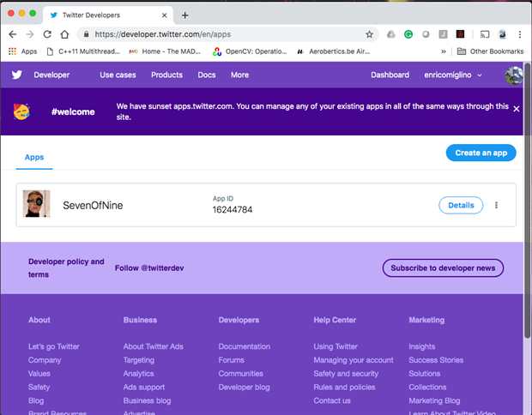Expand the enricomiglino account dropdown
The width and height of the screenshot is (532, 415).
tap(453, 75)
